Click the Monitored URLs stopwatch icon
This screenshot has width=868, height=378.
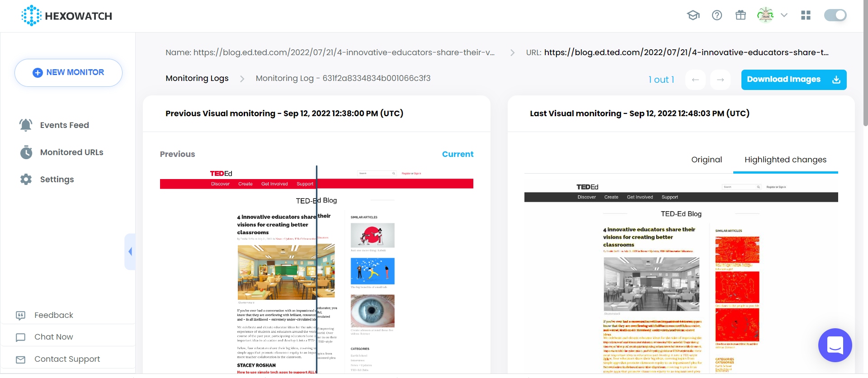pyautogui.click(x=26, y=152)
